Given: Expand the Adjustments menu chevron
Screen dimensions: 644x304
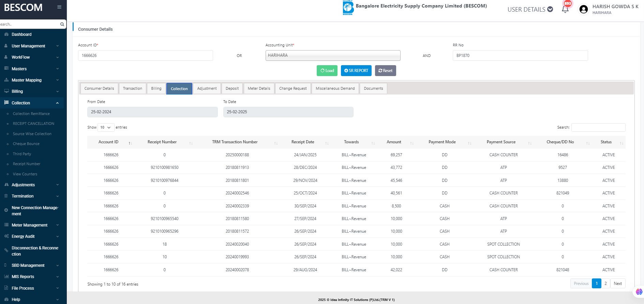Looking at the screenshot, I should [57, 185].
